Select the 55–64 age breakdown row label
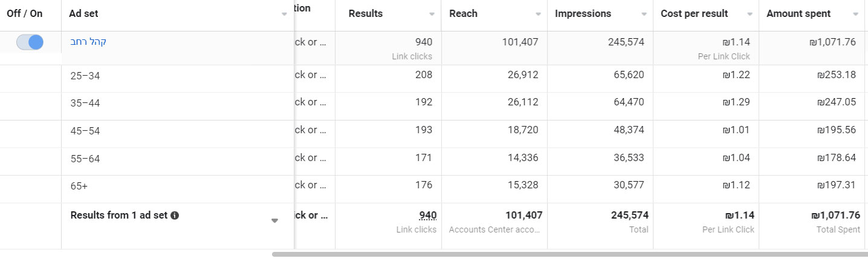Screen dimensions: 868x264 coord(85,159)
